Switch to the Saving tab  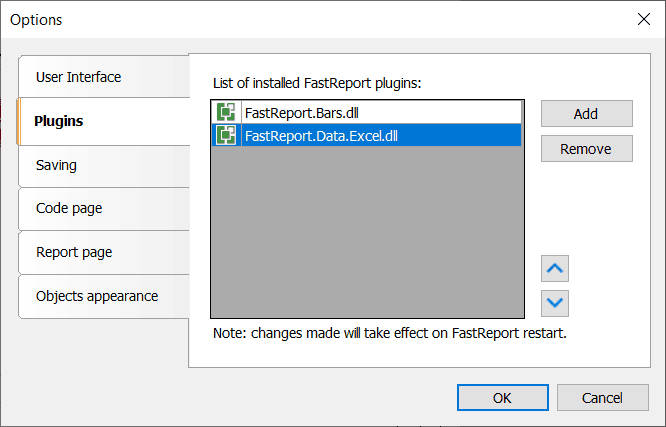click(x=104, y=166)
